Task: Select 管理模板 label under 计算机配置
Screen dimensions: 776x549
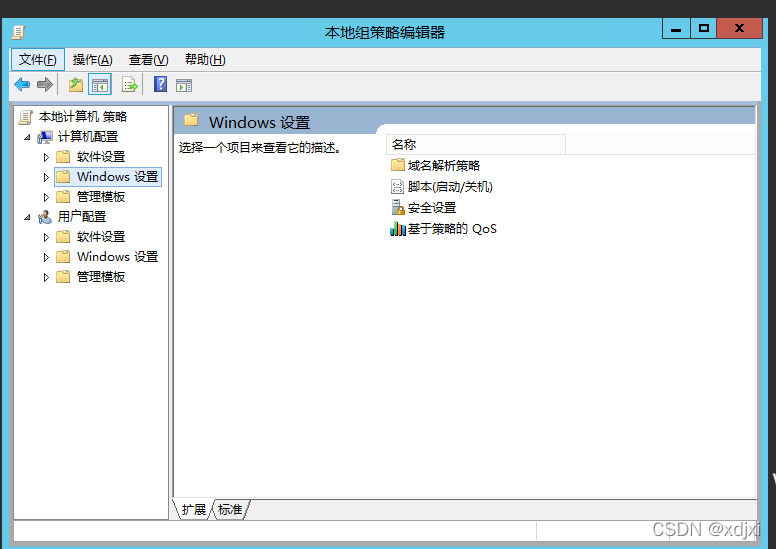Action: (101, 197)
